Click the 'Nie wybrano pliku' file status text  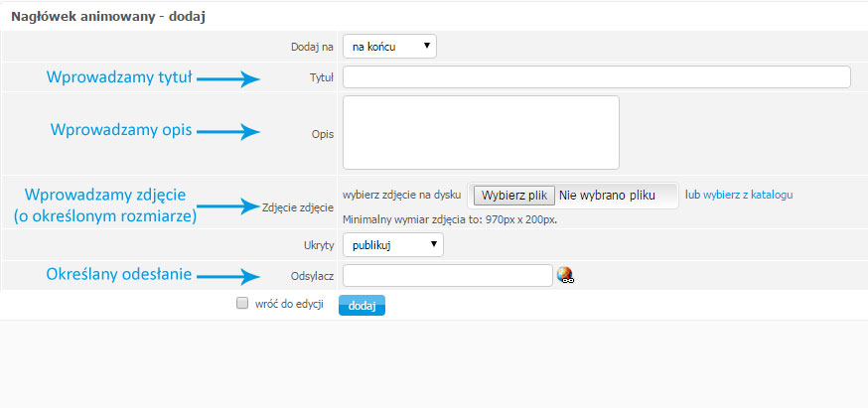click(x=607, y=196)
